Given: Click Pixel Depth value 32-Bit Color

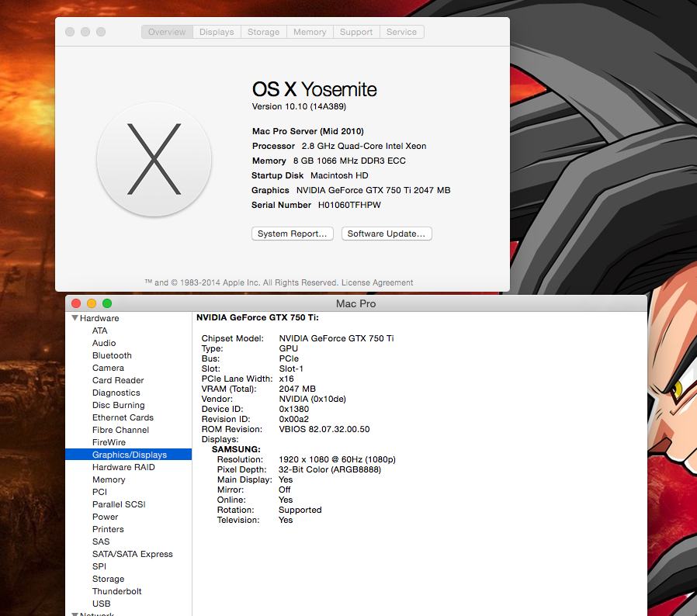Looking at the screenshot, I should click(330, 470).
